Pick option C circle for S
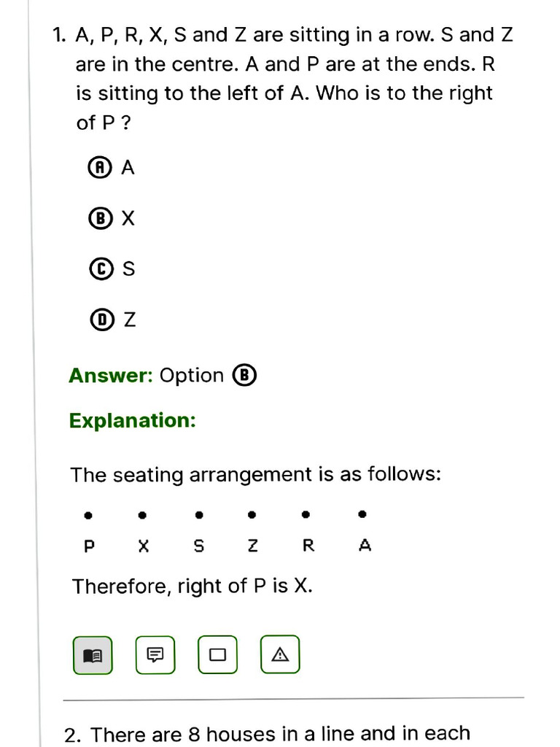This screenshot has width=560, height=747. [x=98, y=269]
